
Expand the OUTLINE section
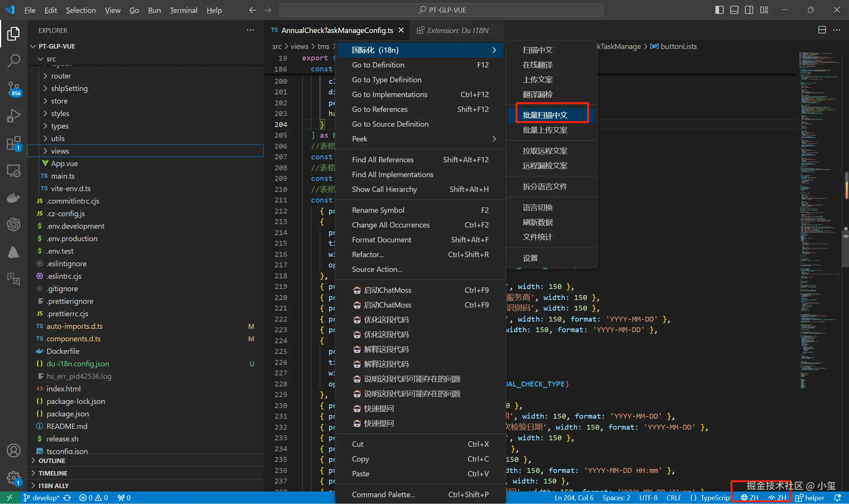click(x=52, y=461)
